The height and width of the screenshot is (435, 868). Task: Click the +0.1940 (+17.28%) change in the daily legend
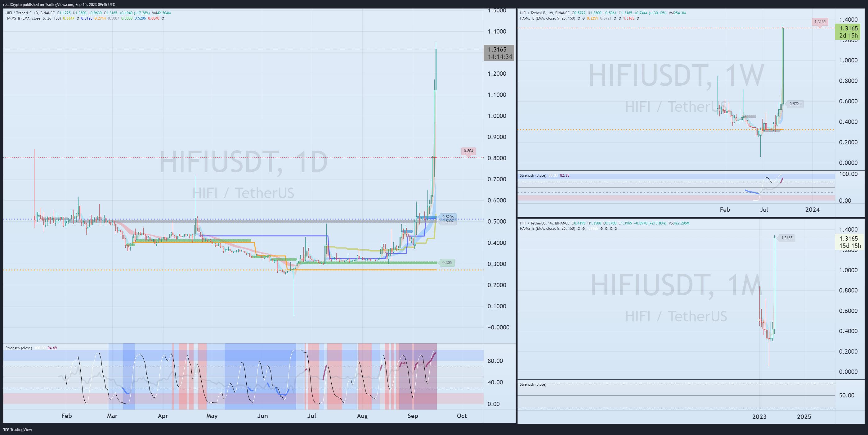click(x=134, y=13)
